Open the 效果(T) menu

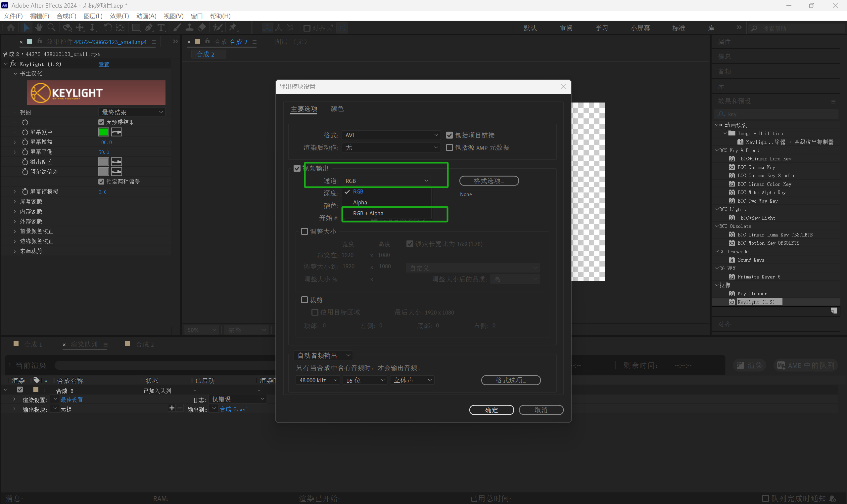point(119,16)
